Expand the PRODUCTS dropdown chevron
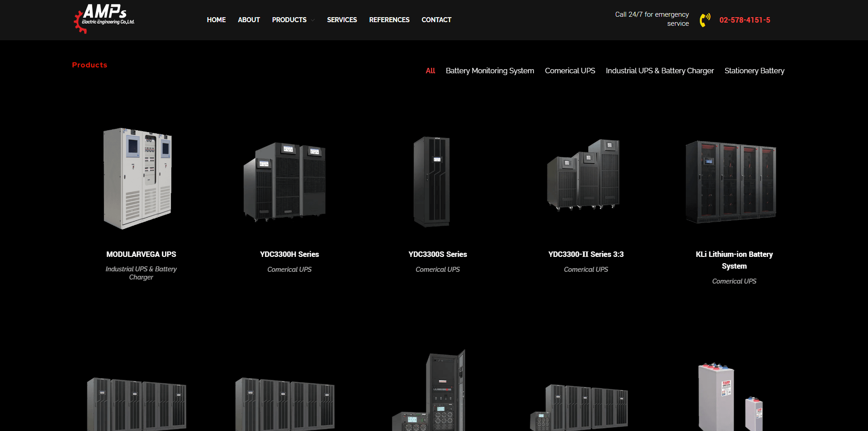The width and height of the screenshot is (868, 431). point(313,20)
